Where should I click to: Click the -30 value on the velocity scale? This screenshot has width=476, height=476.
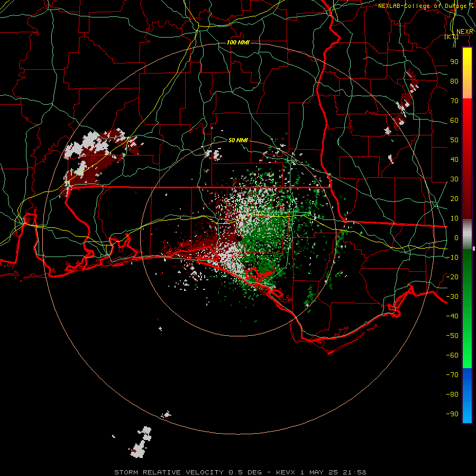coord(452,297)
